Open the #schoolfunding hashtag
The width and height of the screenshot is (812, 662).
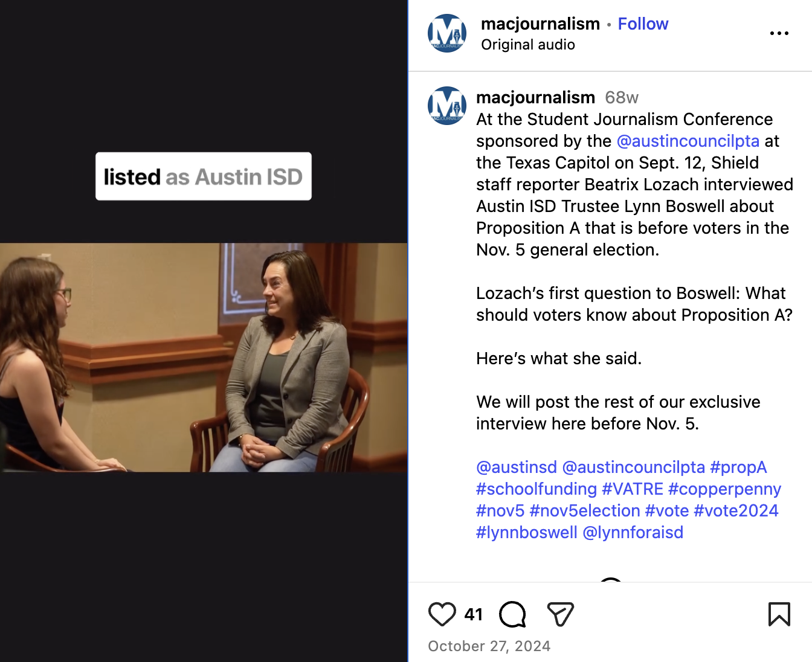pos(536,489)
